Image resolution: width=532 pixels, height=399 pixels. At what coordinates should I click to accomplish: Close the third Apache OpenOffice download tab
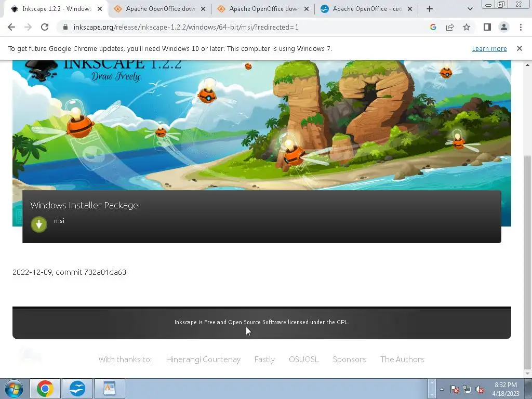[307, 9]
